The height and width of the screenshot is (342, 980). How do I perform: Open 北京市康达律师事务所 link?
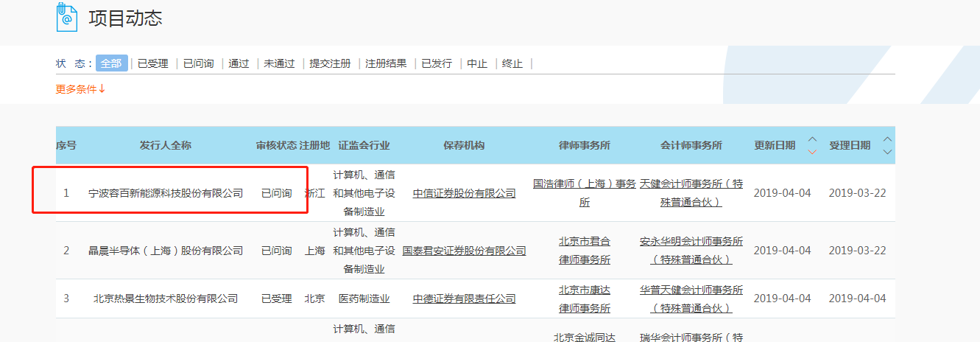[x=585, y=299]
